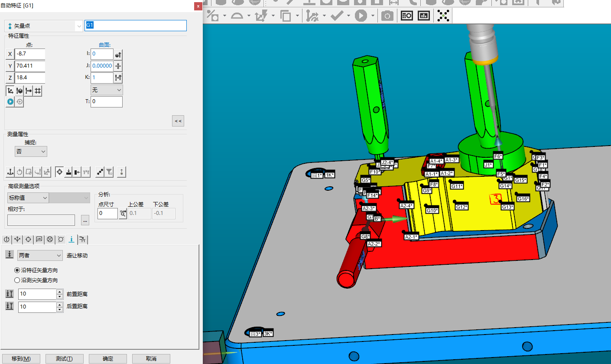Image resolution: width=611 pixels, height=364 pixels.
Task: Click the crosshair target icon in measurement properties
Action: point(59,172)
